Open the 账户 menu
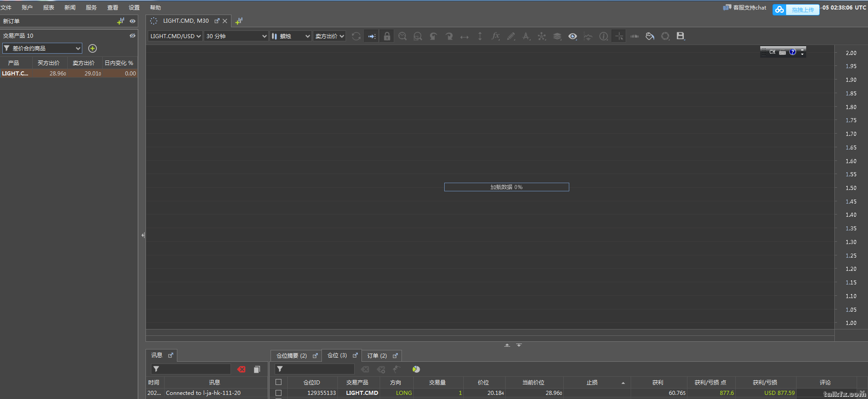Screen dimensions: 868x399 [x=27, y=8]
